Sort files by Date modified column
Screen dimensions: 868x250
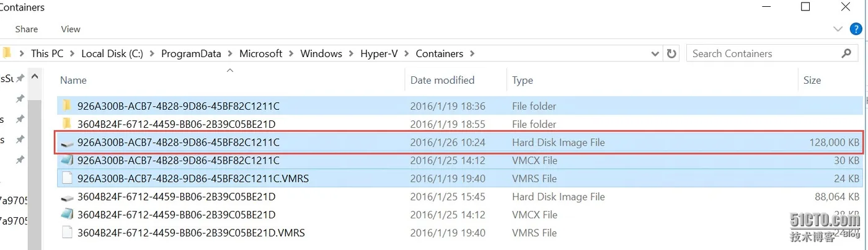click(x=442, y=80)
